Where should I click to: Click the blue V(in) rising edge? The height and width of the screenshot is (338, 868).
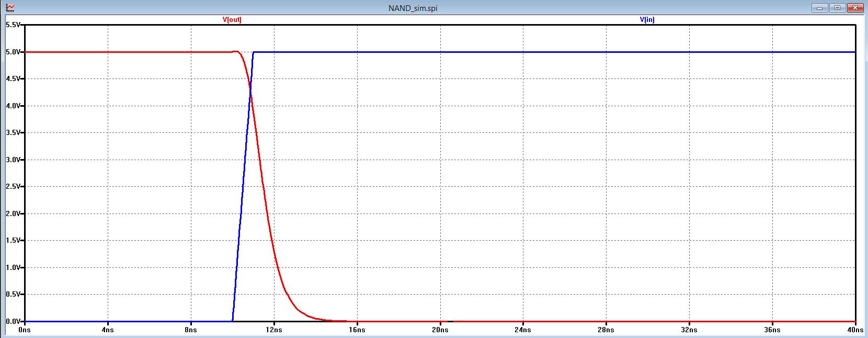coord(243,186)
